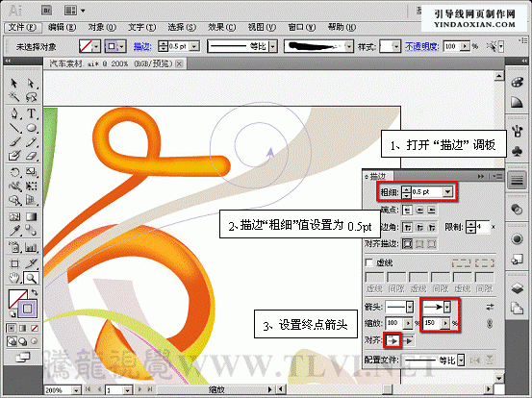Swap start and end arrowheads
Image resolution: width=532 pixels, height=398 pixels.
[x=490, y=307]
